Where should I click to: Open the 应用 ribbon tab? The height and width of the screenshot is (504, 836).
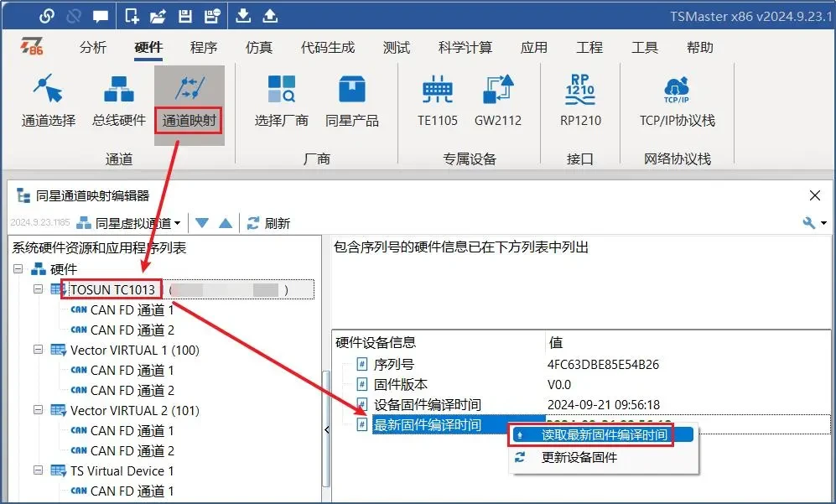pos(533,48)
